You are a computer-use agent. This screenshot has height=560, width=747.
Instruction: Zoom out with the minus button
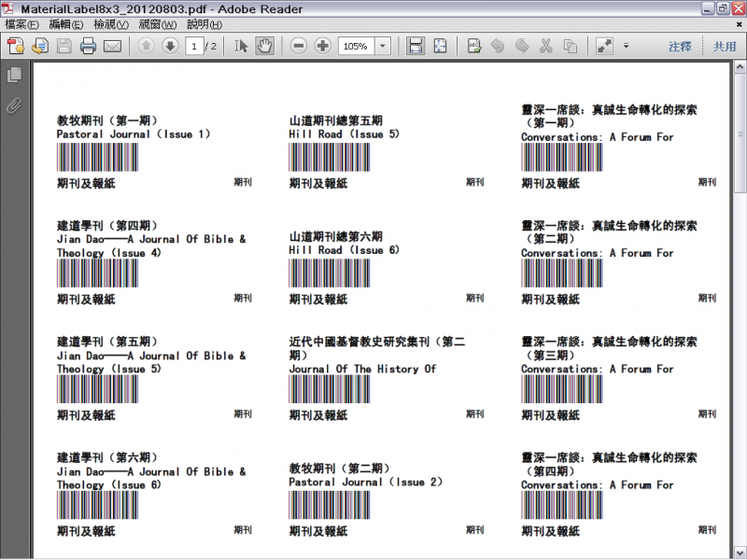(299, 46)
